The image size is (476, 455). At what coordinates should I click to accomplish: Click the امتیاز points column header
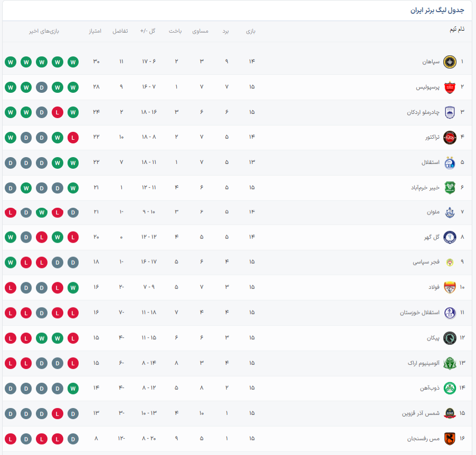click(95, 31)
